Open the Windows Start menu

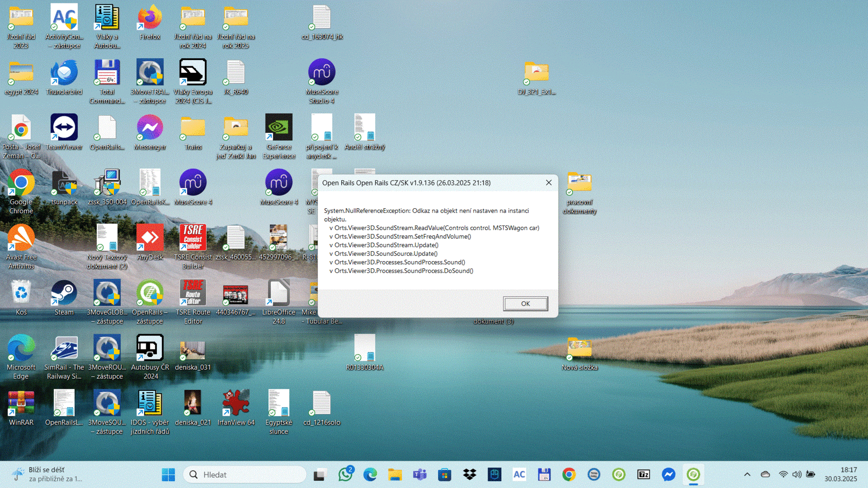pyautogui.click(x=168, y=475)
